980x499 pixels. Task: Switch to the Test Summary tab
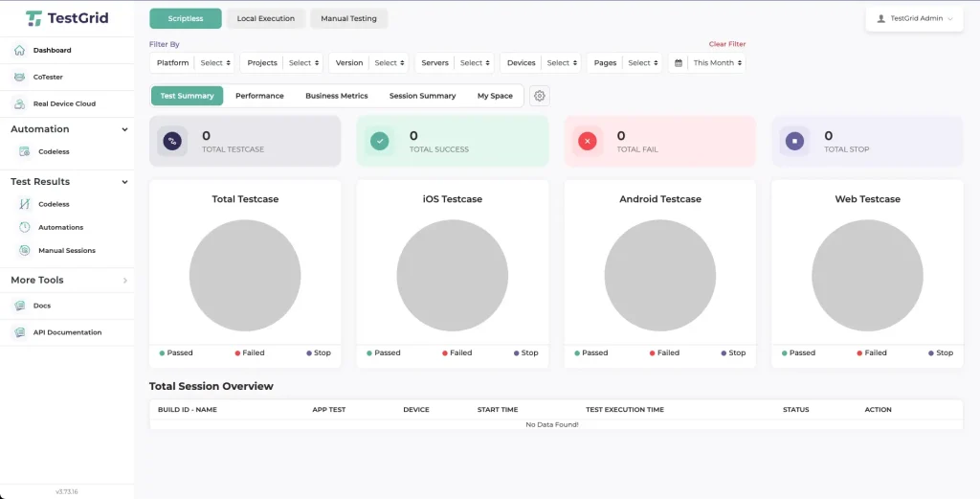tap(187, 96)
